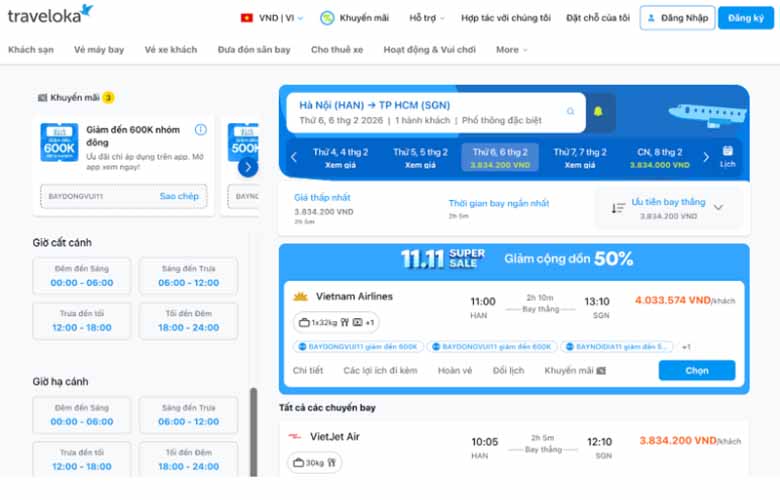
Task: Click the Đăng ký button
Action: pyautogui.click(x=746, y=18)
